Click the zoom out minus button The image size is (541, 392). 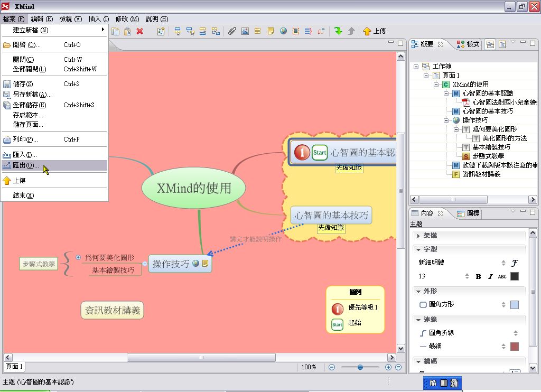(332, 367)
